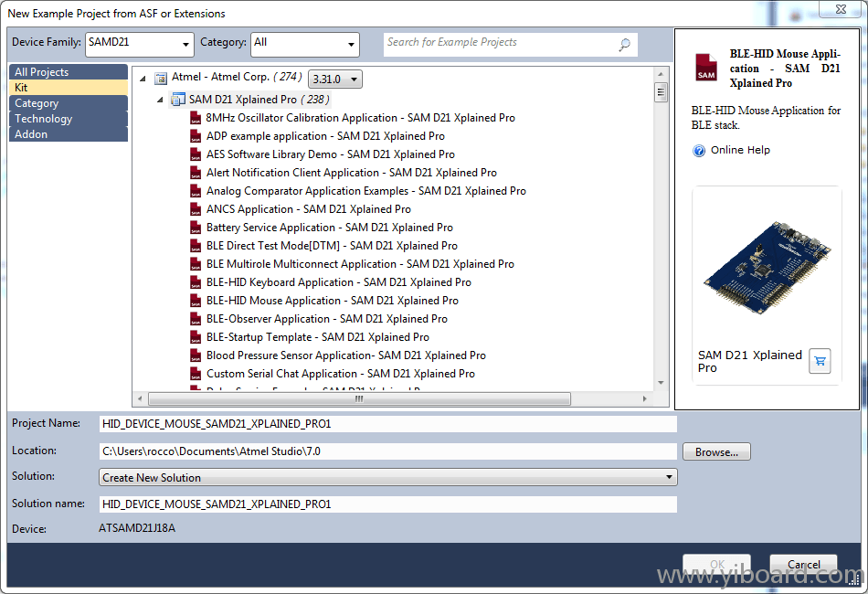
Task: Click the Project Name input field
Action: [x=388, y=424]
